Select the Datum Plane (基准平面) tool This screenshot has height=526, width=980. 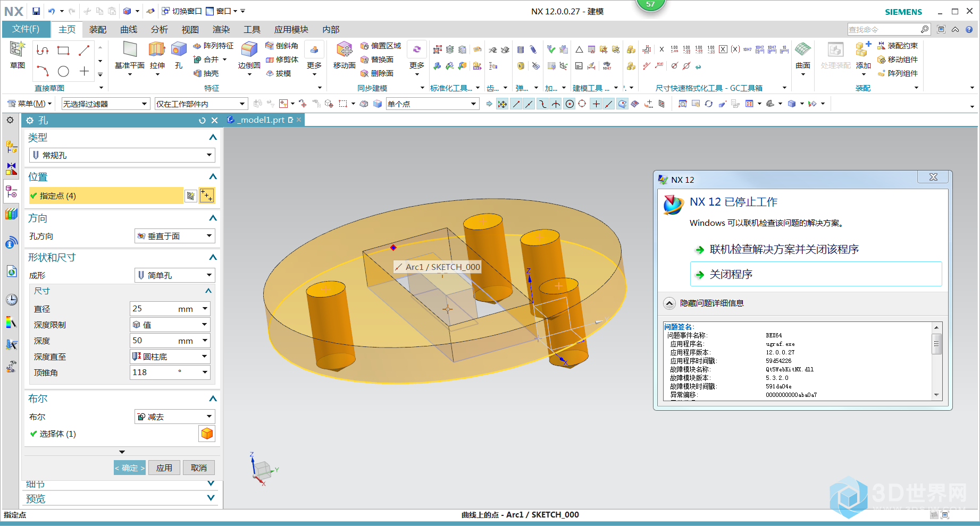coord(130,55)
